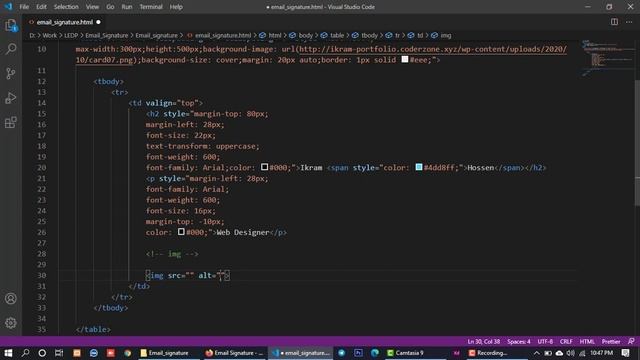Click the OneDrive cloud icon in tray
The image size is (640, 360).
tap(559, 353)
